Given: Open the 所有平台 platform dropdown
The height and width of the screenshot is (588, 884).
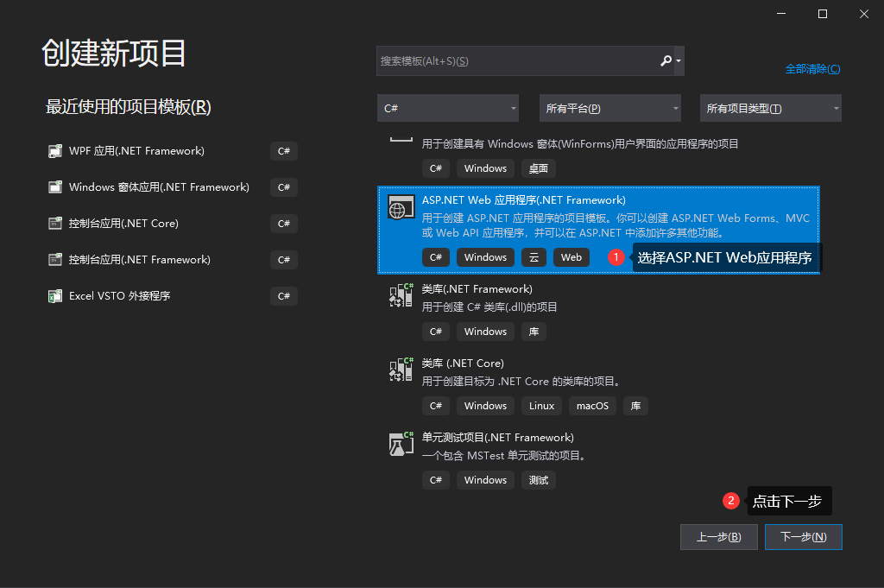Looking at the screenshot, I should (610, 108).
